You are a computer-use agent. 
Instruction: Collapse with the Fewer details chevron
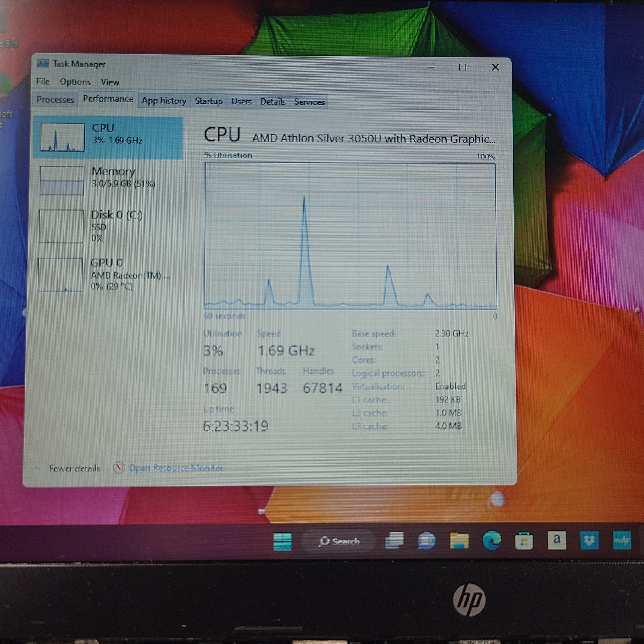click(37, 468)
